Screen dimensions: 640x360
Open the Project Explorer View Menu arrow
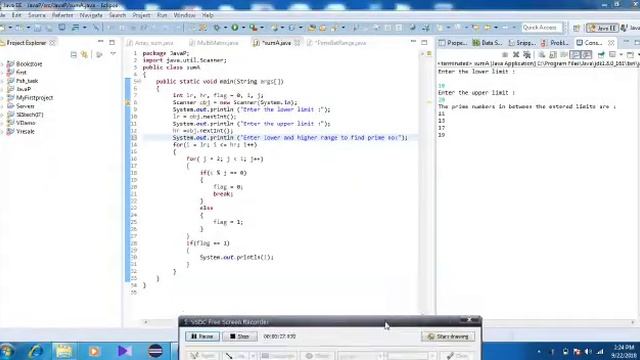[x=113, y=54]
